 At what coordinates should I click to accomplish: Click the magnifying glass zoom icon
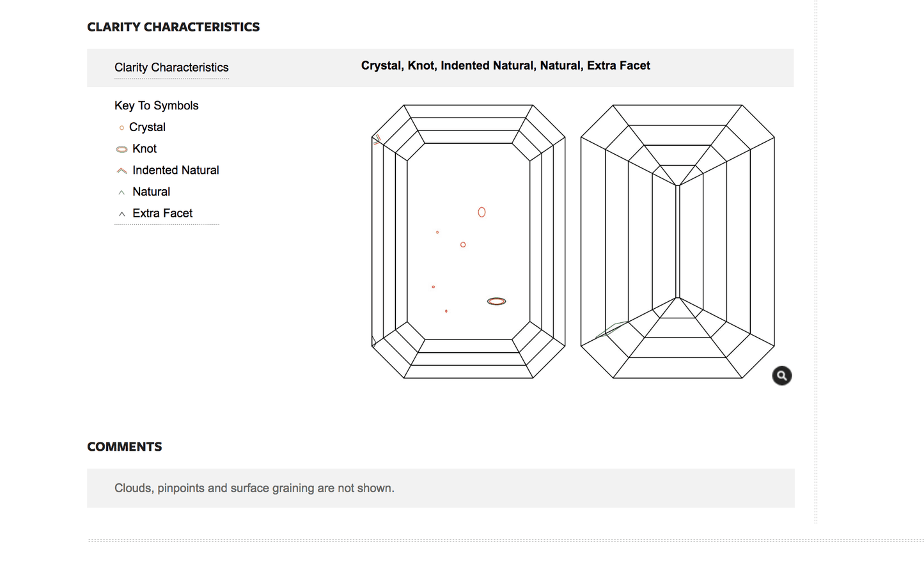(x=781, y=376)
